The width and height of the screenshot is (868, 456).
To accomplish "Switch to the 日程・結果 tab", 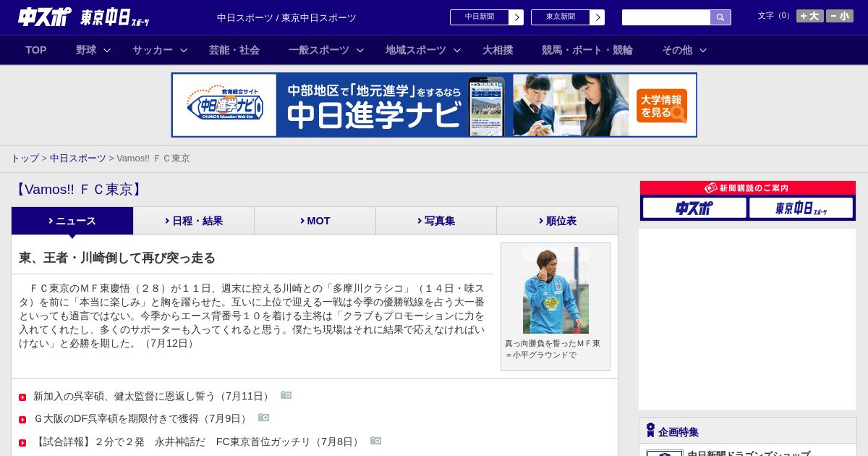I will tap(194, 221).
